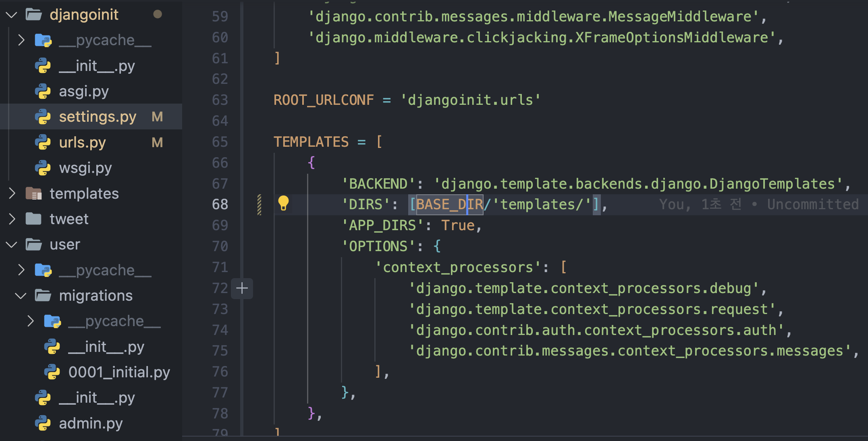Click the Python icon beside 0001_initial.py
The height and width of the screenshot is (441, 868).
pos(52,372)
